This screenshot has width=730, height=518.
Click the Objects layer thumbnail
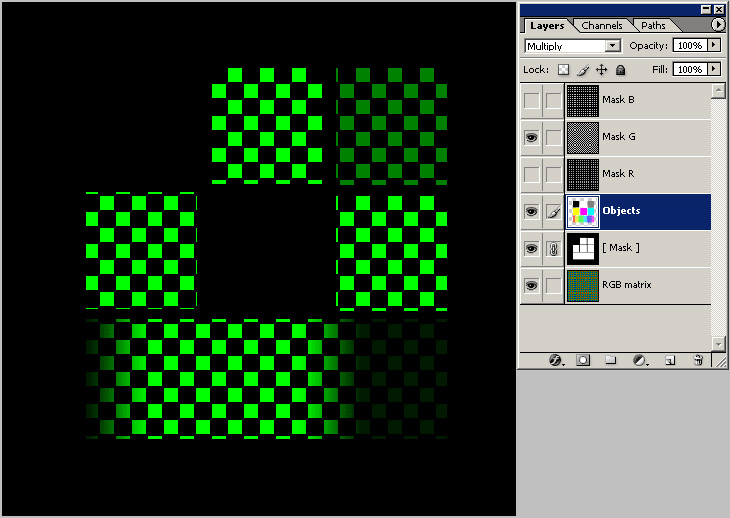click(x=583, y=212)
